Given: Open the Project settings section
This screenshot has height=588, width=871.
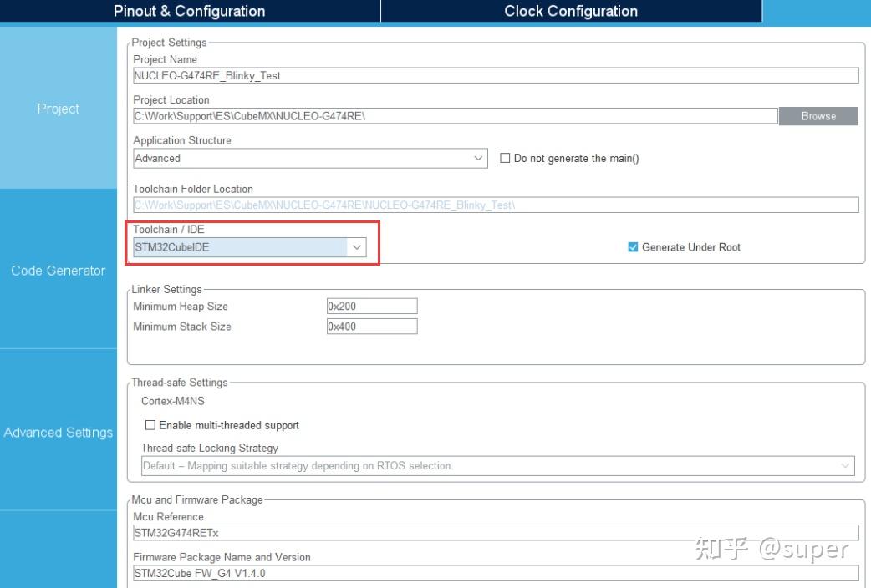Looking at the screenshot, I should (x=58, y=109).
